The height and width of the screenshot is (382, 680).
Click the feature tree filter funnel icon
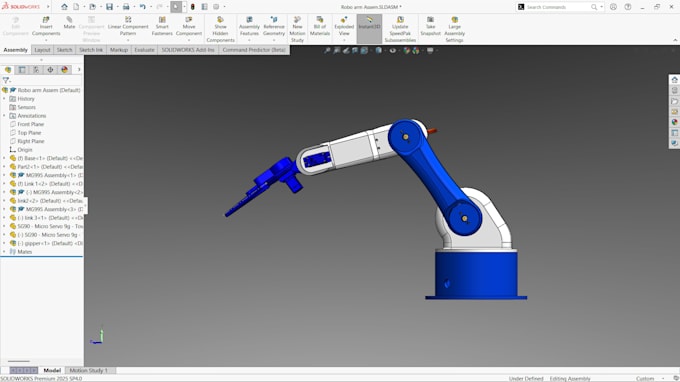tap(6, 80)
